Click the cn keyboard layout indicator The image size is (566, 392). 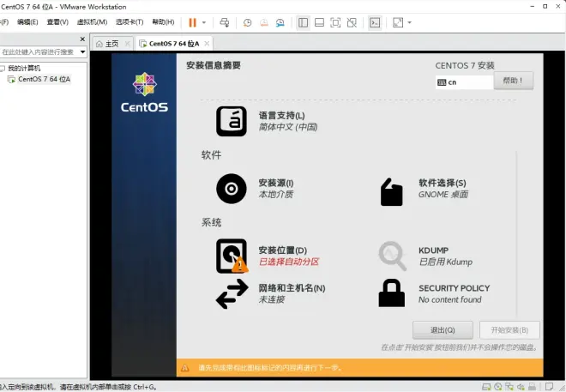(x=464, y=82)
